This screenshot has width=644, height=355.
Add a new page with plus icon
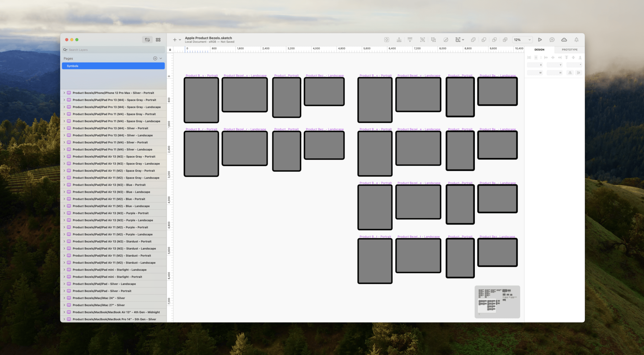pyautogui.click(x=155, y=59)
